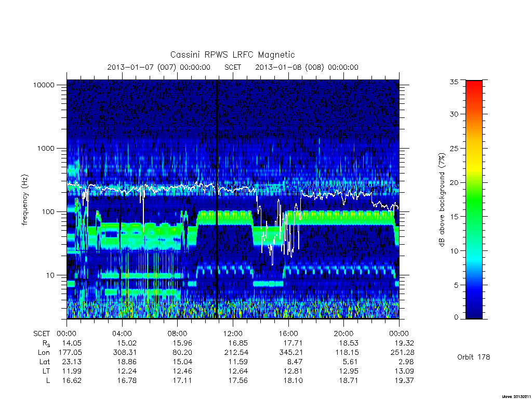This screenshot has width=532, height=399.
Task: Select end date '2013-01-08 (008) 00:00:00'
Action: (x=307, y=67)
